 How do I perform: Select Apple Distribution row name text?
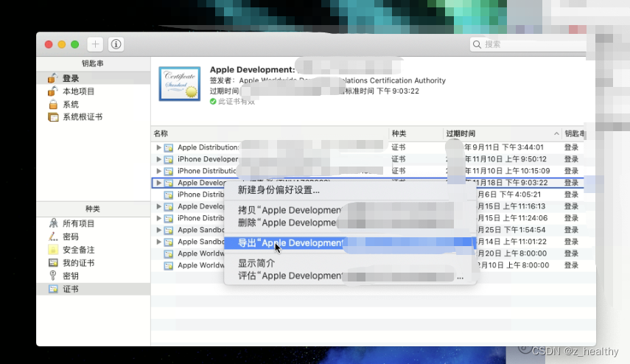tap(208, 147)
